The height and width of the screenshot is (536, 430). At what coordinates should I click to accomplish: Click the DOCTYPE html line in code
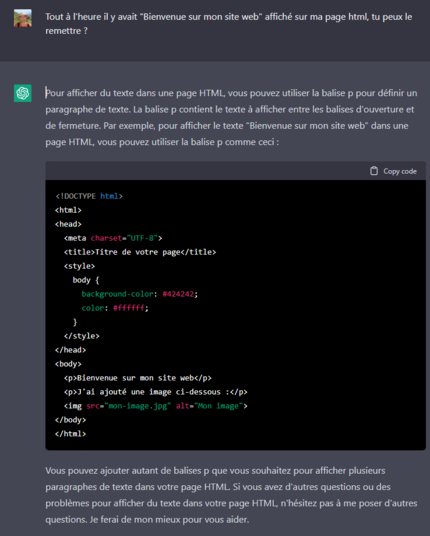click(x=89, y=196)
